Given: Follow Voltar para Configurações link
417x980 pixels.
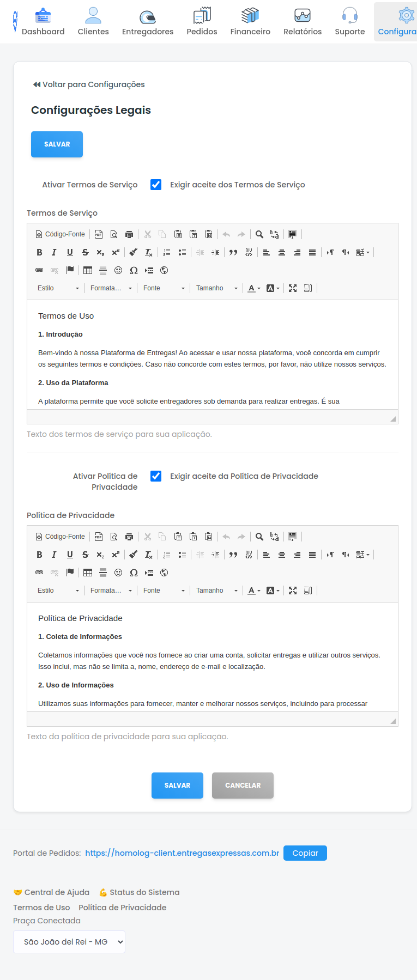Looking at the screenshot, I should click(x=89, y=84).
